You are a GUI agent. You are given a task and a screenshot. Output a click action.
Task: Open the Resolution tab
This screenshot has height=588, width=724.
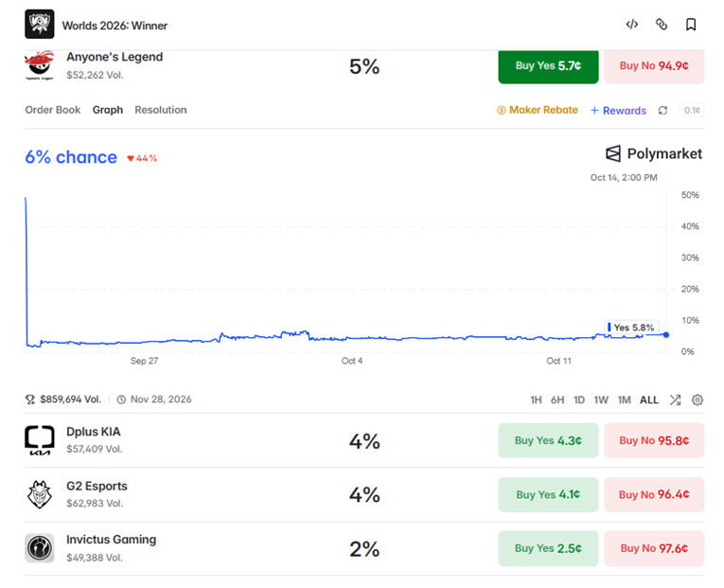(161, 110)
